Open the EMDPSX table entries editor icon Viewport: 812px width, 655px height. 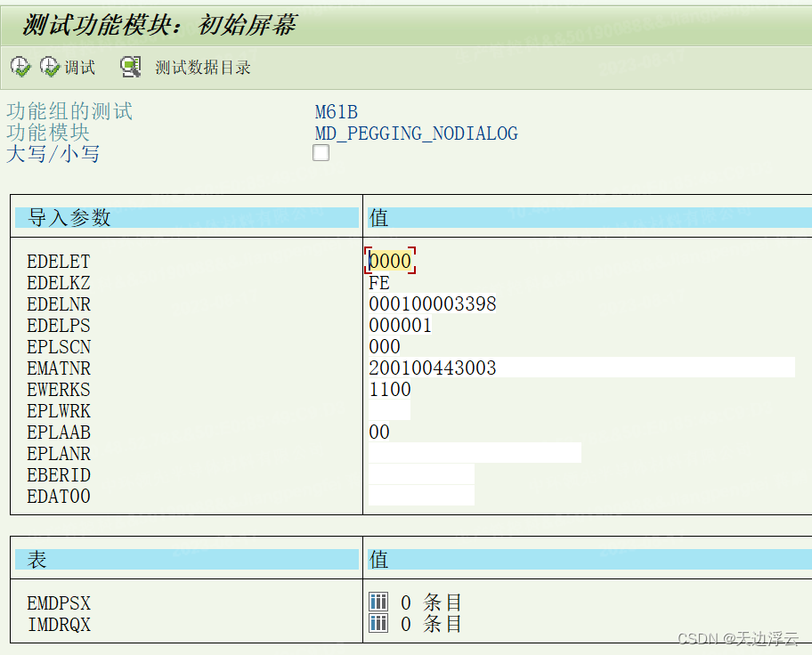[378, 602]
